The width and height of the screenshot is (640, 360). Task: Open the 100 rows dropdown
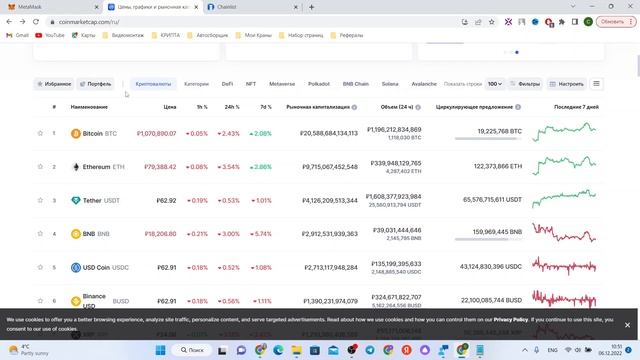[494, 84]
